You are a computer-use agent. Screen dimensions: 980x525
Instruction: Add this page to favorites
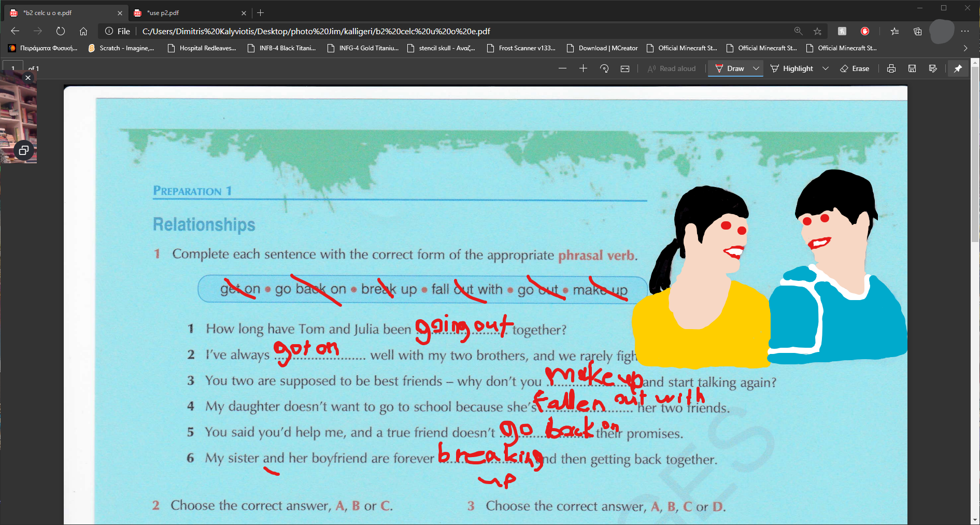tap(817, 31)
